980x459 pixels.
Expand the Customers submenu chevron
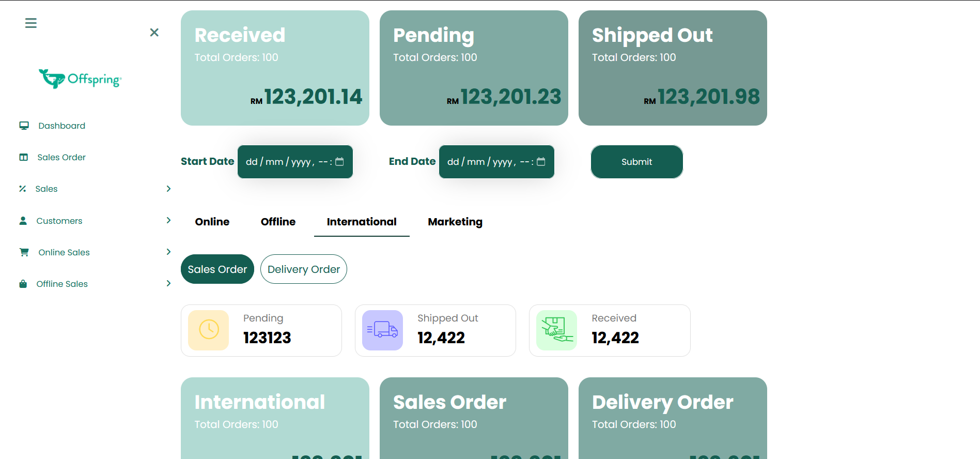tap(168, 220)
